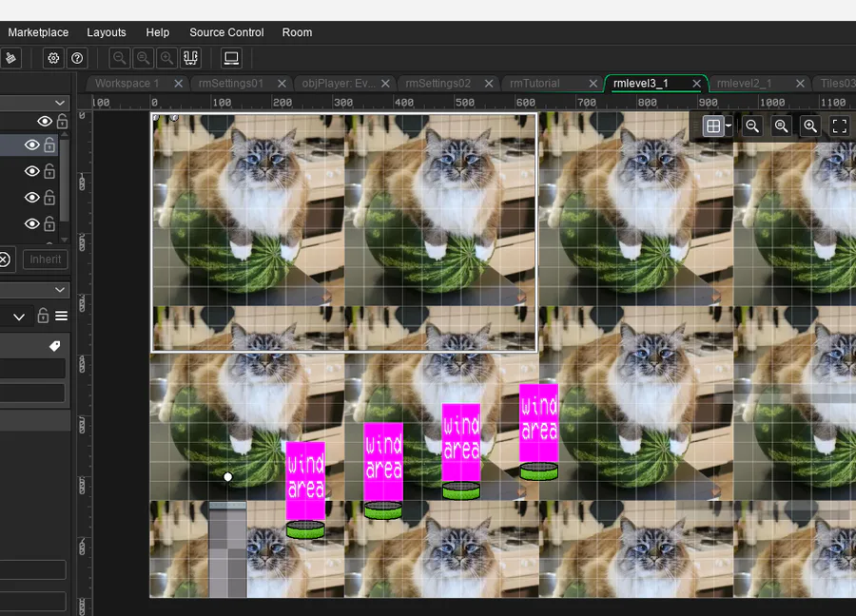Open the Room menu
Screen dimensions: 856x616
point(297,32)
